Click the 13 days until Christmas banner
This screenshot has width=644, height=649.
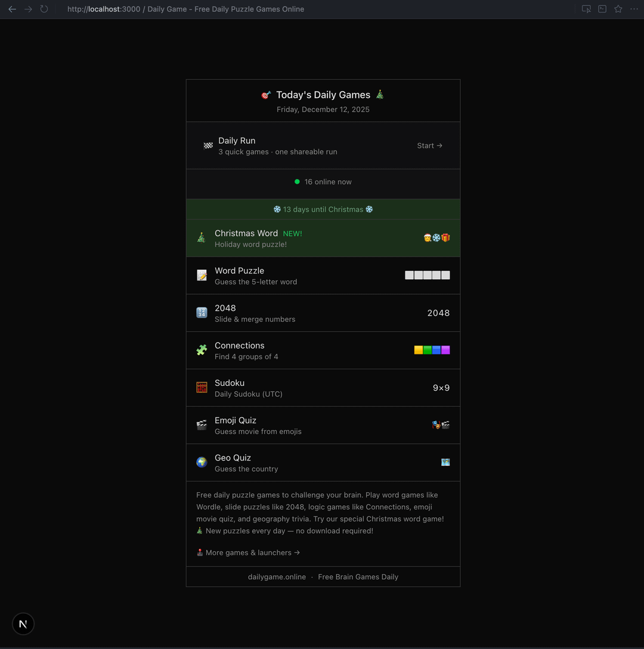pyautogui.click(x=323, y=209)
